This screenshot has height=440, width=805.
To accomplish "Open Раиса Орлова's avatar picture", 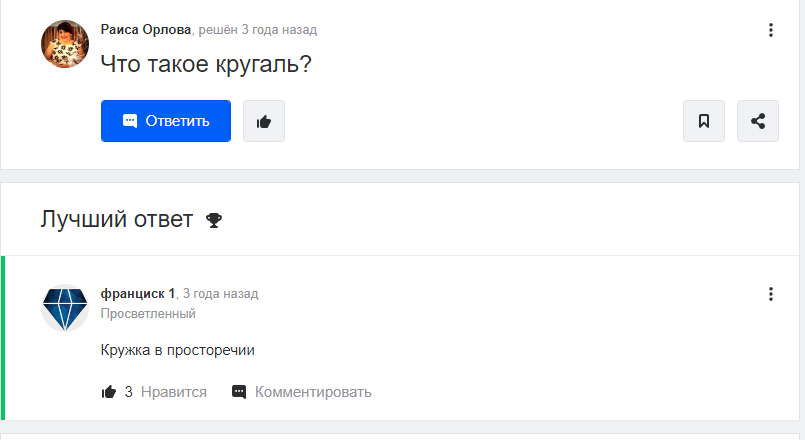I will tap(65, 44).
